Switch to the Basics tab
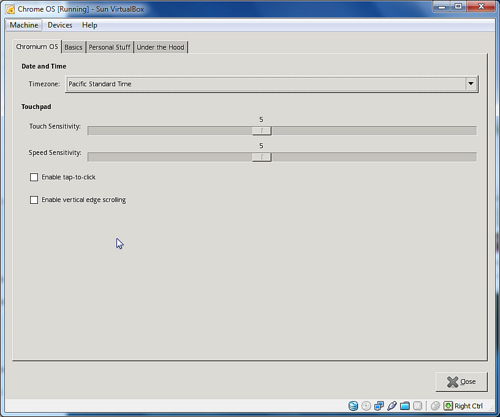500x417 pixels. point(73,47)
